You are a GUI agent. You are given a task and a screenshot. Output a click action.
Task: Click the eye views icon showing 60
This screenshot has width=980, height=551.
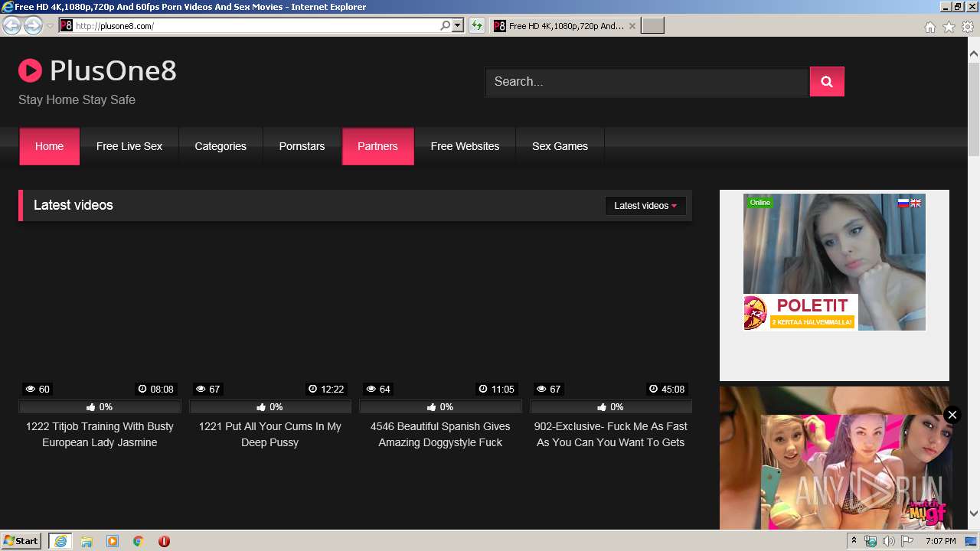31,390
